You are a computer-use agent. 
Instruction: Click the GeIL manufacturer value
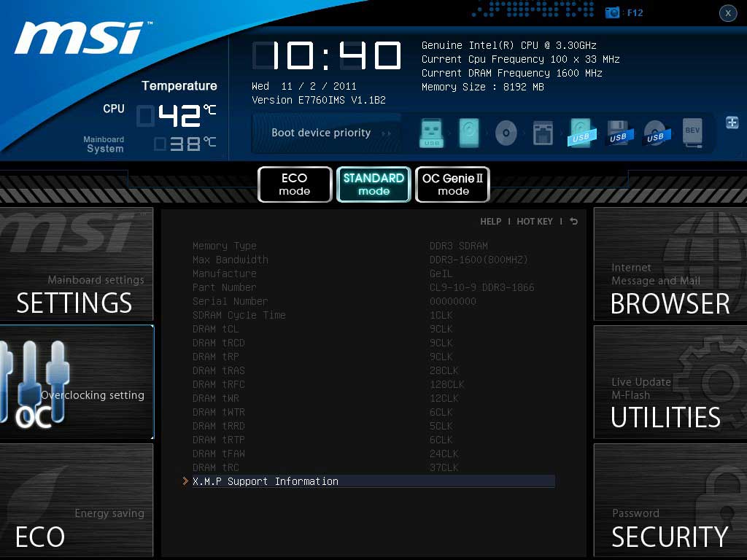coord(441,273)
